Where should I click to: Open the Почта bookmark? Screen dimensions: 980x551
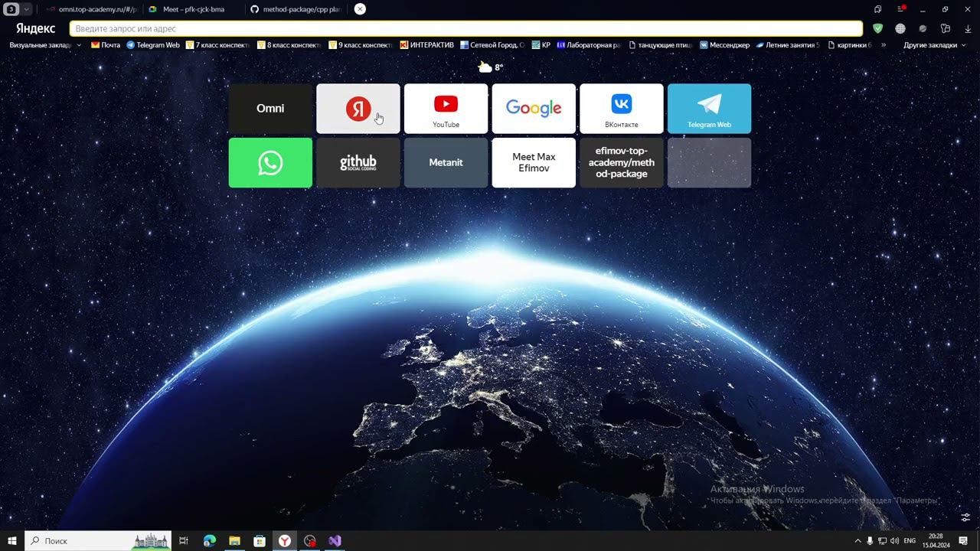(106, 45)
